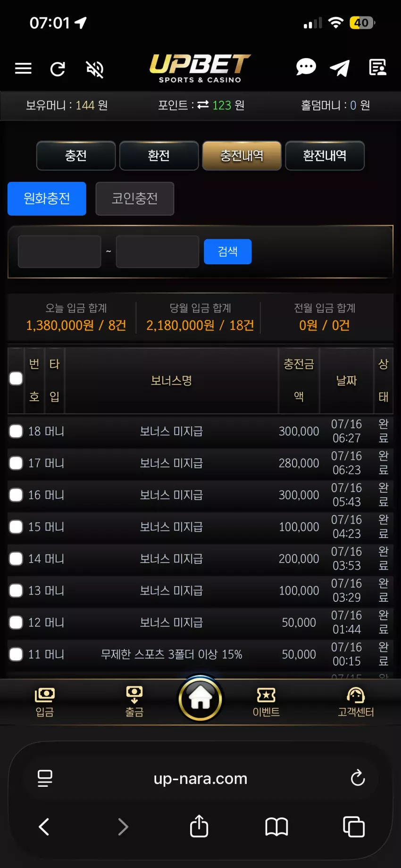Open the Telegram paper plane icon
The image size is (401, 868).
point(340,68)
